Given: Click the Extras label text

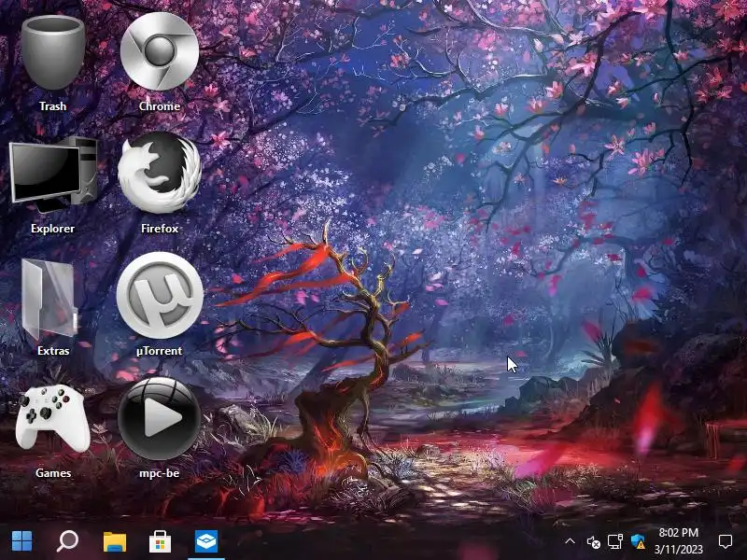Looking at the screenshot, I should pos(53,351).
